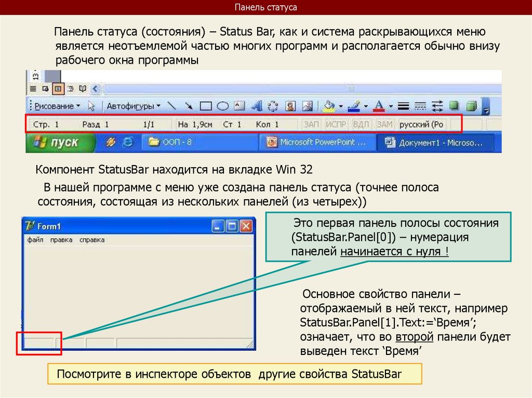This screenshot has width=532, height=398.
Task: Select the highlighted Print Layout view button
Action: pos(58,89)
